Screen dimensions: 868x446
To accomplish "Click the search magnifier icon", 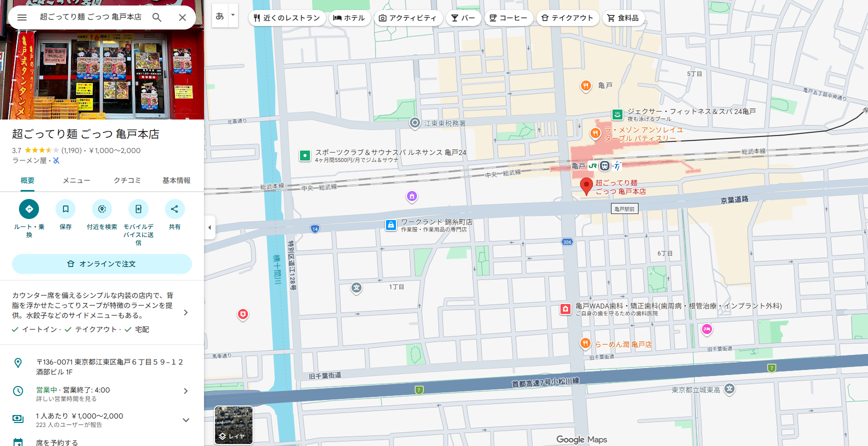I will 157,17.
